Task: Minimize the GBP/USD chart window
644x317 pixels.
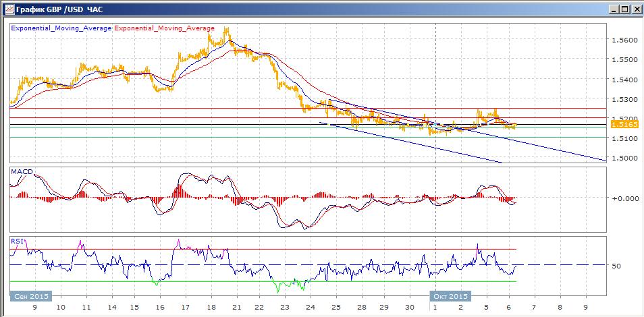Action: coord(613,9)
